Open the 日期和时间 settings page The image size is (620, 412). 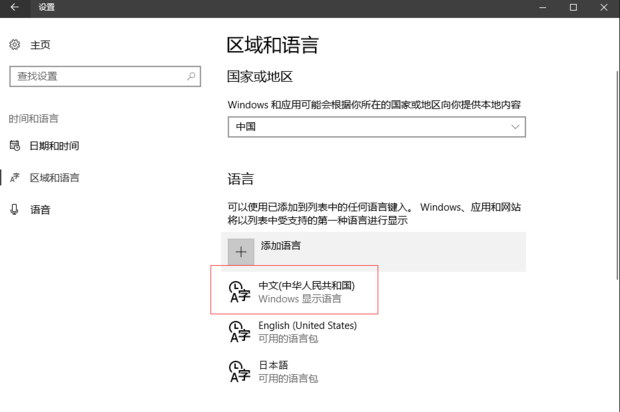pyautogui.click(x=54, y=146)
